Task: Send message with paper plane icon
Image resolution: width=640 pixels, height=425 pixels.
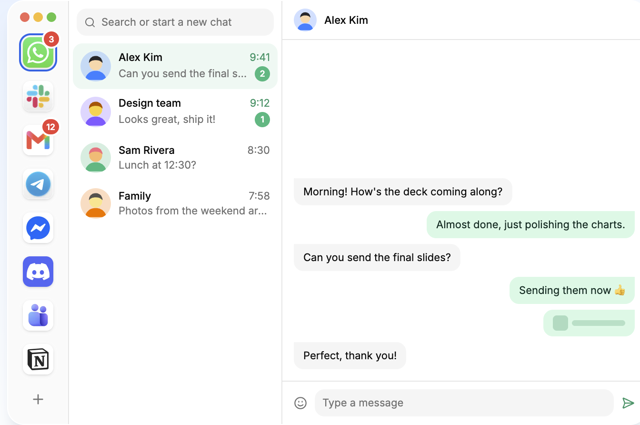Action: point(628,403)
